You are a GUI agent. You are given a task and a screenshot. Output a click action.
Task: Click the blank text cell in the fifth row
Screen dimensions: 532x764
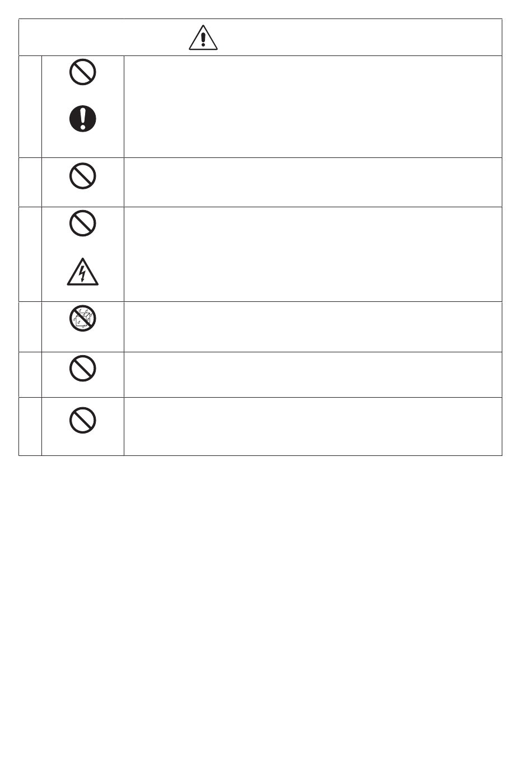click(x=312, y=375)
